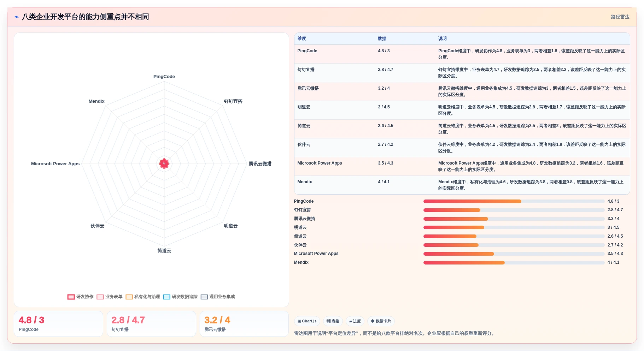This screenshot has width=644, height=351.
Task: Click the 2.7 / 4.2 table cell
Action: [386, 144]
